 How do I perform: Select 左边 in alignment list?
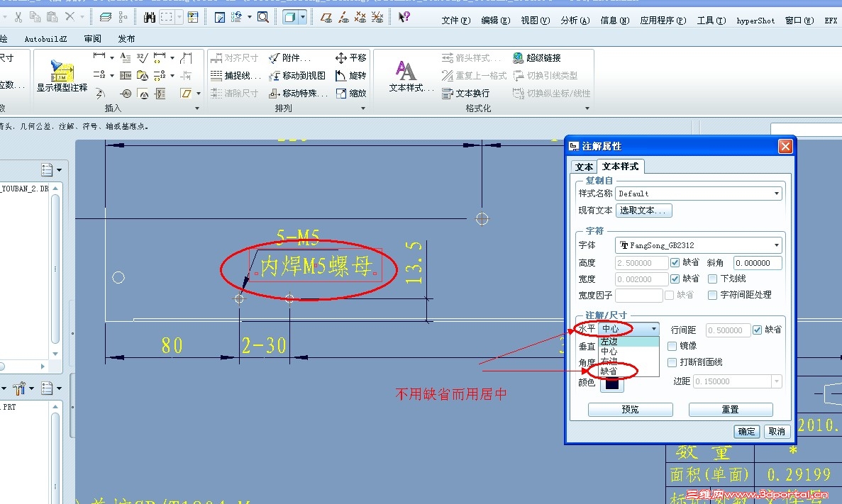click(x=628, y=342)
